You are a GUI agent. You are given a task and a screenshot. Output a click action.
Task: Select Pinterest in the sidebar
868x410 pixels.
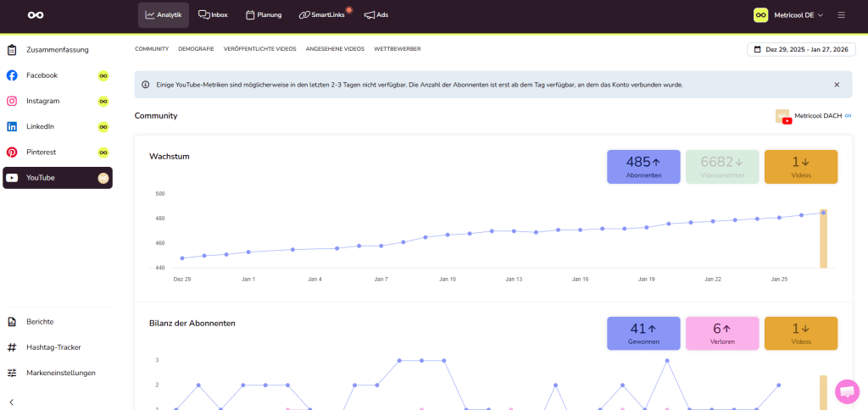pyautogui.click(x=42, y=152)
